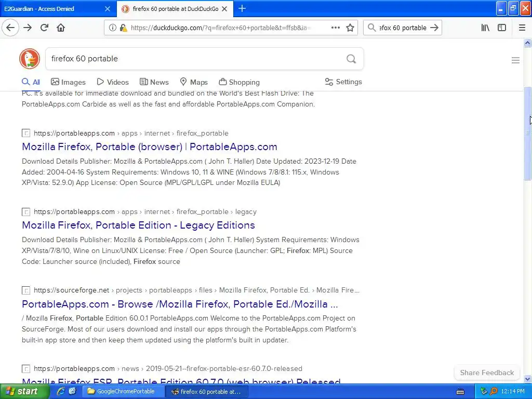Focus the Firefox toolbar search box
This screenshot has height=399, width=532.
tap(403, 28)
